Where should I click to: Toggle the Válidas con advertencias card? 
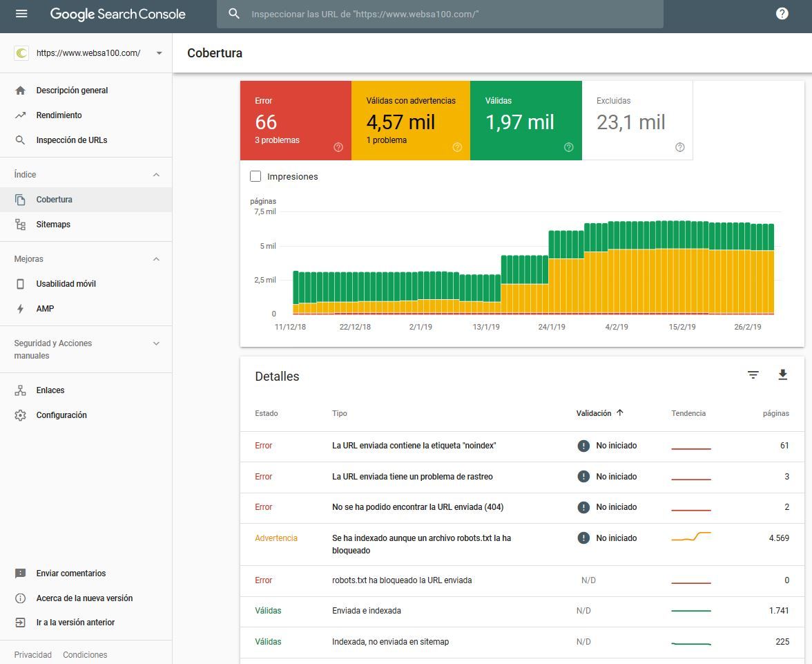[x=410, y=120]
